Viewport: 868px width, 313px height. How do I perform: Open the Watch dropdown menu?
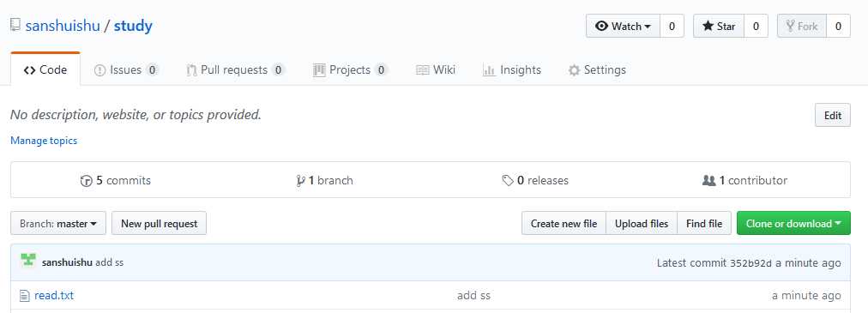point(623,26)
